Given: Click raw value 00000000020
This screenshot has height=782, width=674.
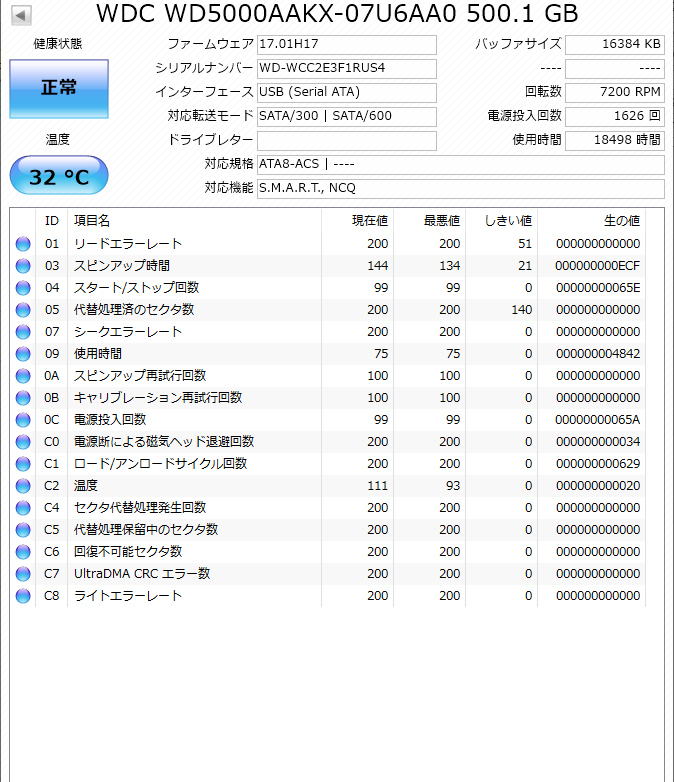Looking at the screenshot, I should (598, 486).
